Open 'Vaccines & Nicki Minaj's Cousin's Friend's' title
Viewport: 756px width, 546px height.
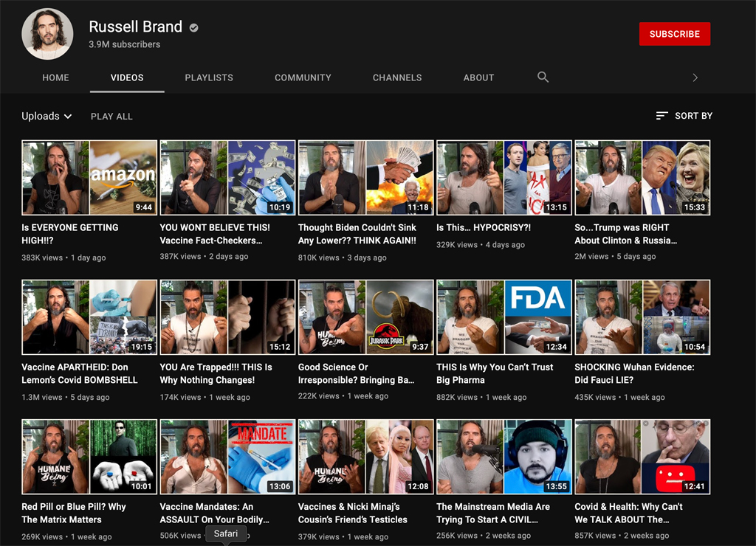click(352, 514)
